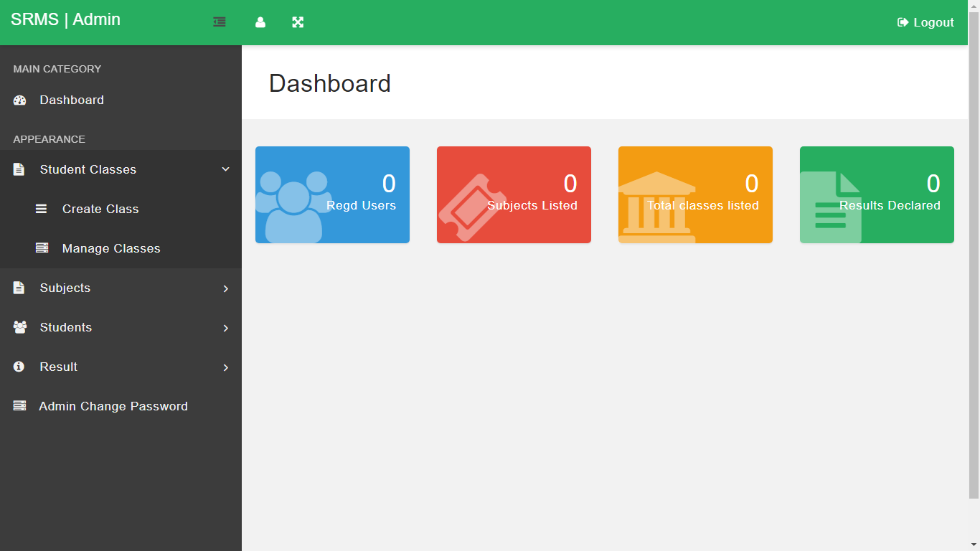Click the document icon beside Subjects
The height and width of the screenshot is (551, 980).
pyautogui.click(x=19, y=288)
